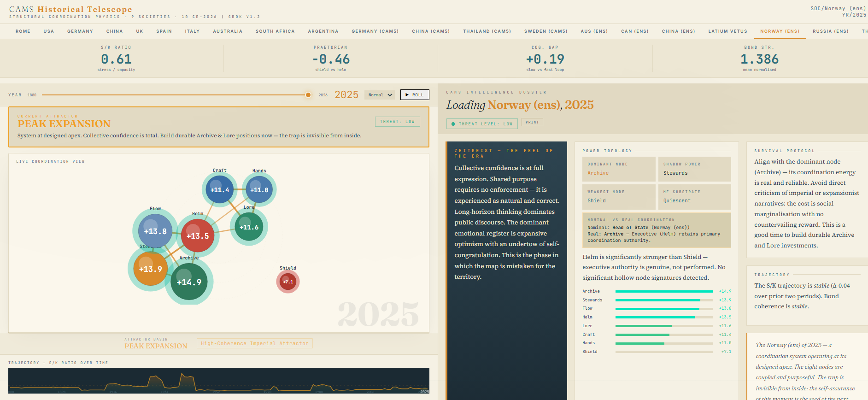Switch to the LATIUM VETUS tab
This screenshot has width=868, height=400.
[728, 31]
